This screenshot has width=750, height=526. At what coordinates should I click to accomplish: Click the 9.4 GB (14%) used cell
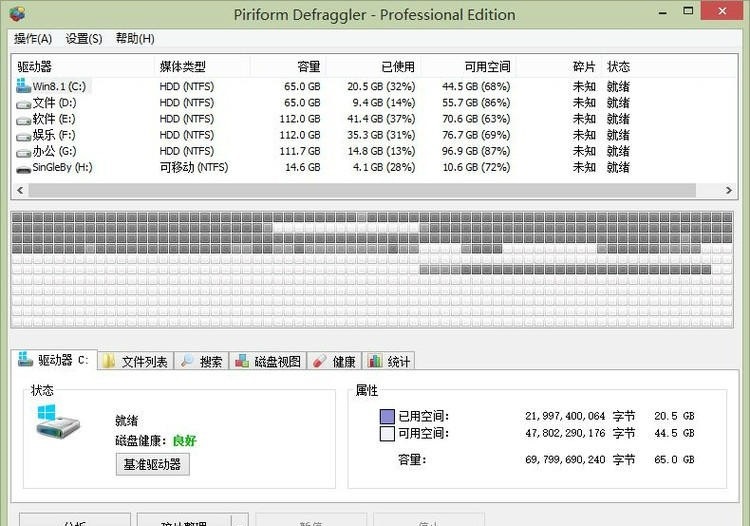(x=384, y=103)
